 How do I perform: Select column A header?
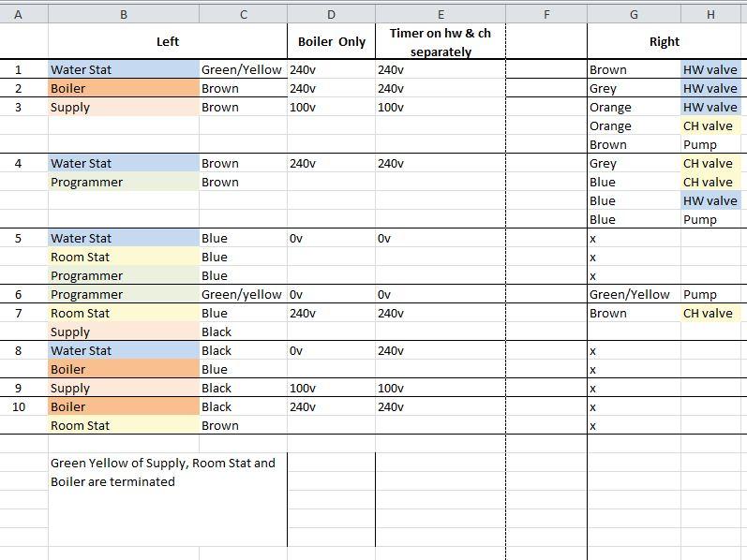(19, 14)
